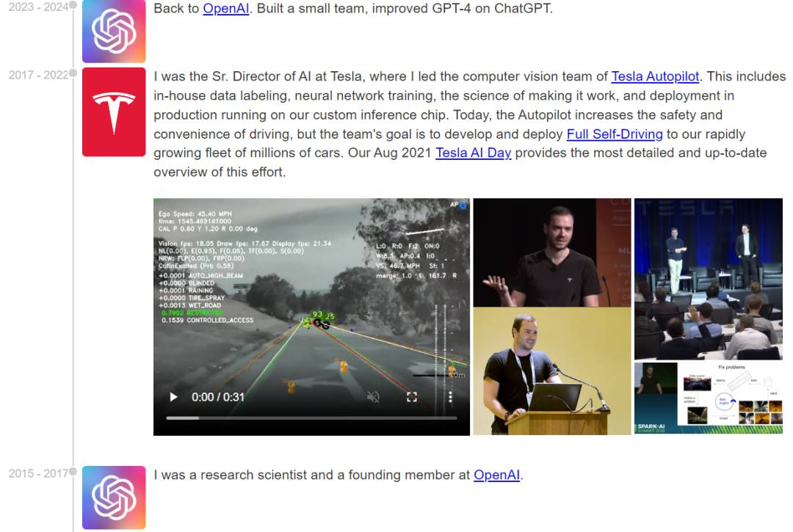Viewport: 793px width, 532px height.
Task: Unmute the video using the speaker icon
Action: click(x=373, y=397)
